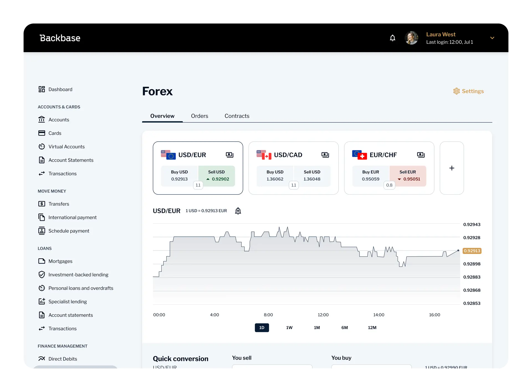The image size is (532, 392).
Task: Open Virtual Accounts from sidebar
Action: point(66,147)
